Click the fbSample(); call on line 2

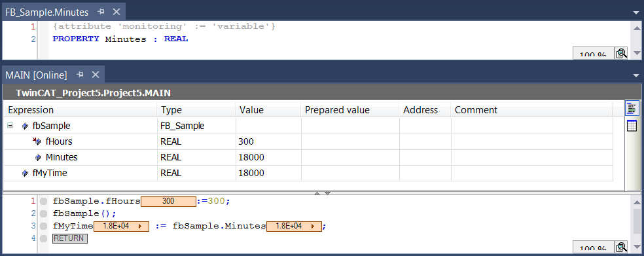pyautogui.click(x=84, y=213)
